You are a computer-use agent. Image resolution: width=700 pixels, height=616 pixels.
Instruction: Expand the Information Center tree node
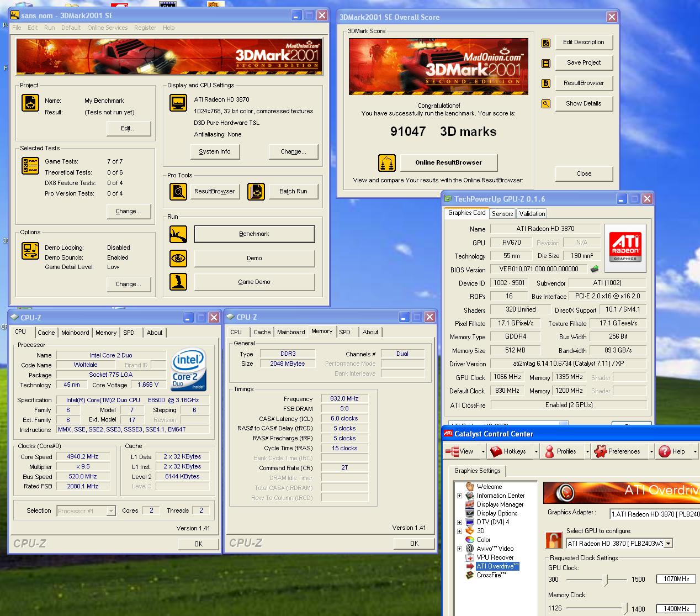pyautogui.click(x=459, y=496)
